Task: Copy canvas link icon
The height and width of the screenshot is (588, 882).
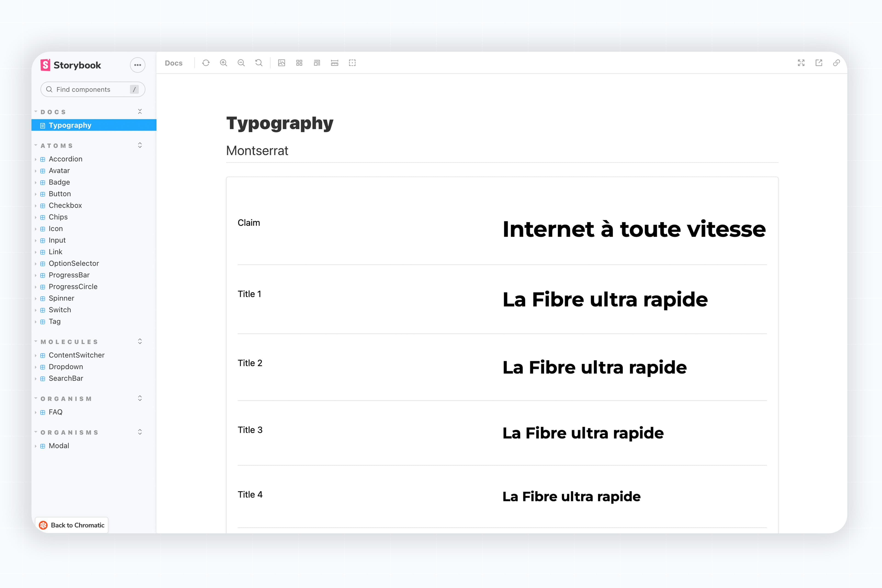Action: 836,63
